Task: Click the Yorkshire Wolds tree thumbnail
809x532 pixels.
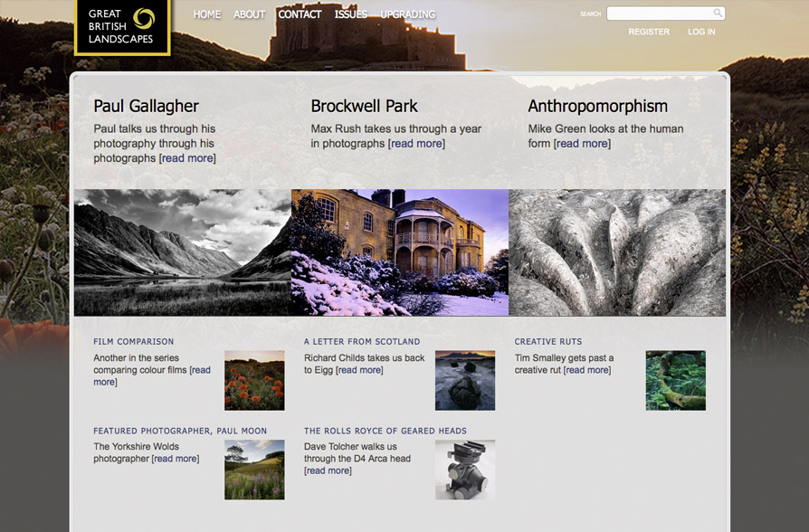Action: (254, 470)
